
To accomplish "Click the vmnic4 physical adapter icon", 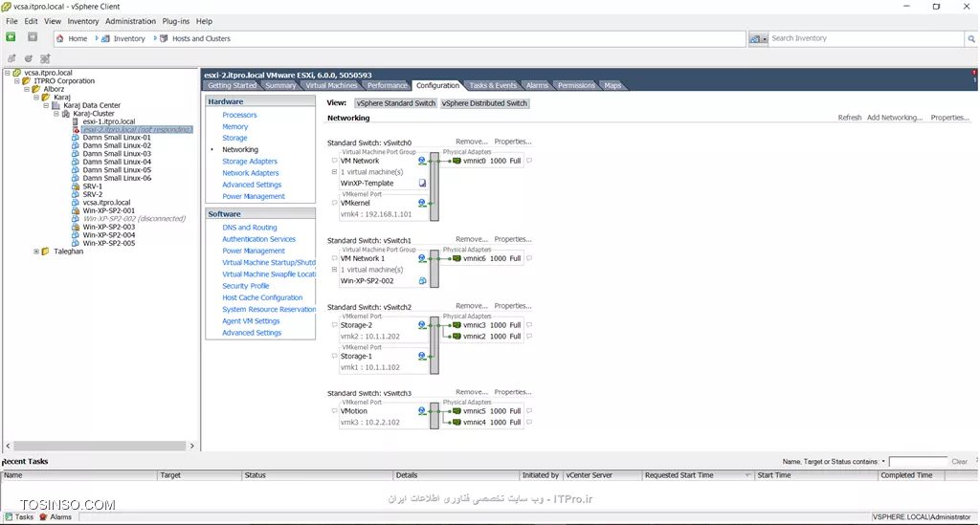I will pos(457,423).
